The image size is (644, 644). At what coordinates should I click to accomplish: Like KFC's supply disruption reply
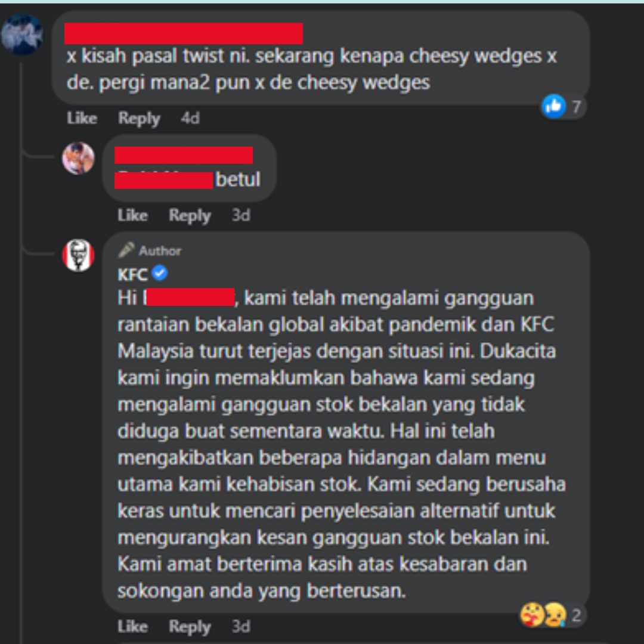click(x=132, y=626)
